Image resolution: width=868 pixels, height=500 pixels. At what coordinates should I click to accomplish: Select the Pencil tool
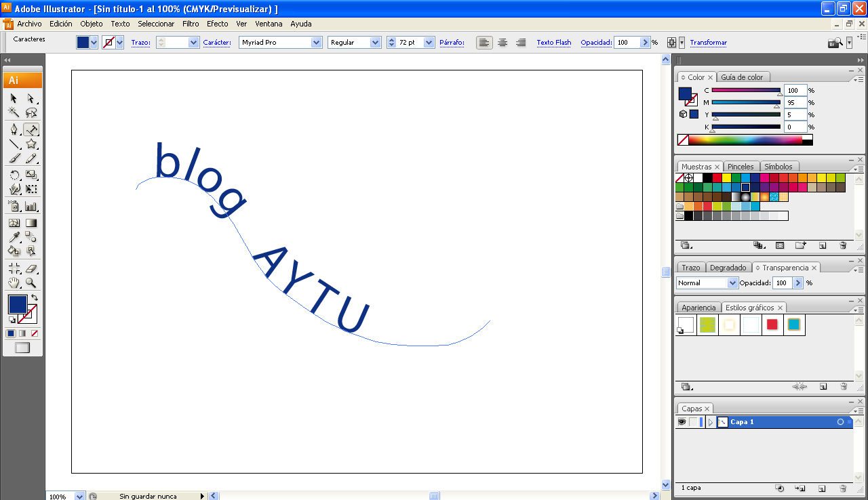[x=31, y=158]
